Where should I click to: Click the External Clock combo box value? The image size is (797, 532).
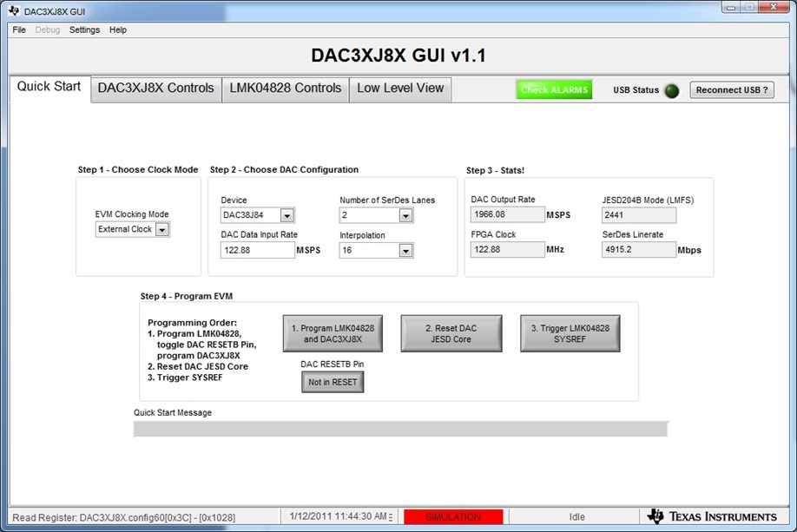pos(126,230)
